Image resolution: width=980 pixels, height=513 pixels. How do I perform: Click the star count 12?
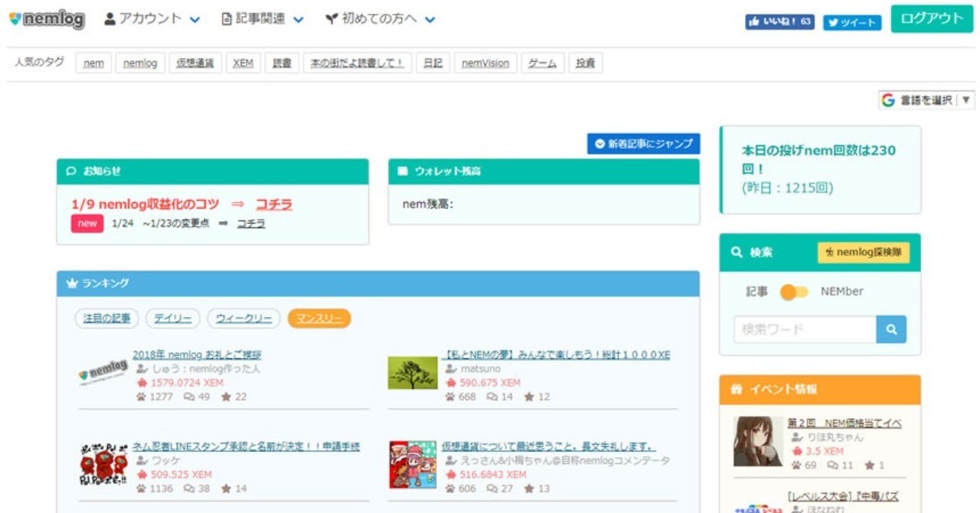coord(537,397)
